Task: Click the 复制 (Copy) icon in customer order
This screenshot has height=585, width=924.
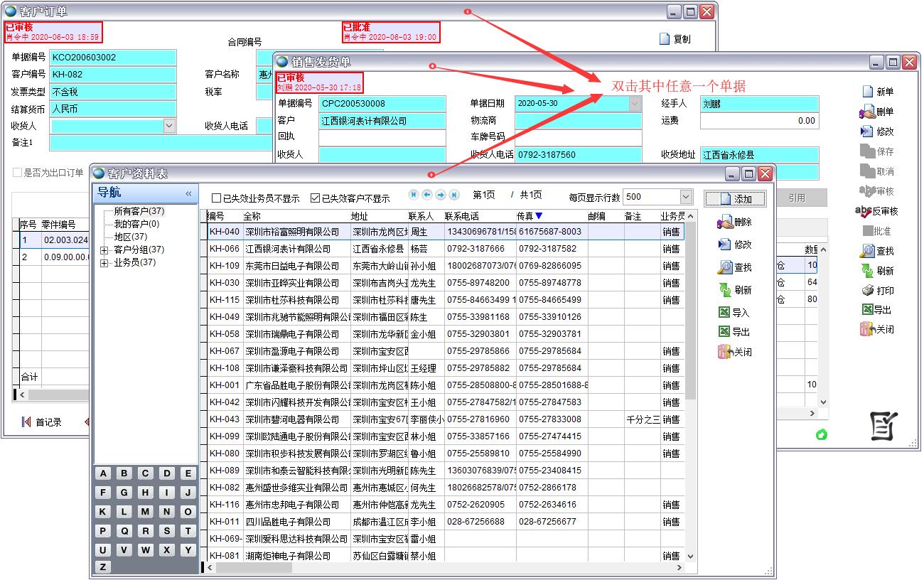Action: point(665,39)
